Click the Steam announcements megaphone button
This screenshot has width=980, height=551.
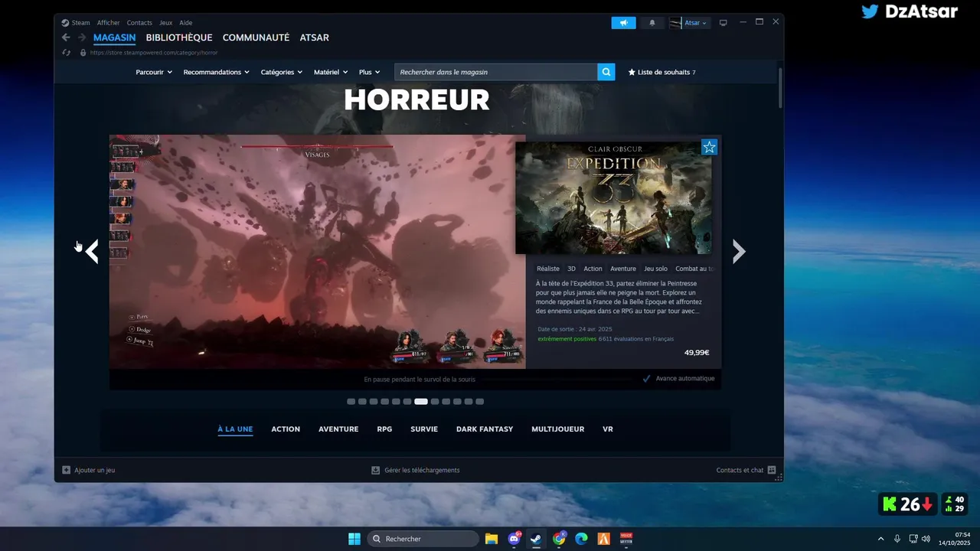[623, 23]
